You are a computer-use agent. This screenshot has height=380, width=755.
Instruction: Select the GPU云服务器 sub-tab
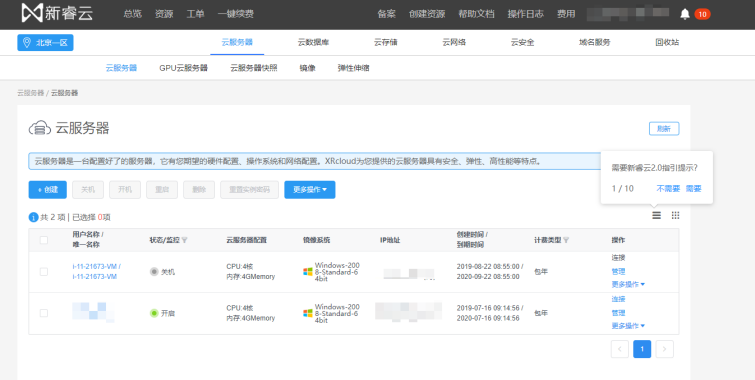point(183,68)
